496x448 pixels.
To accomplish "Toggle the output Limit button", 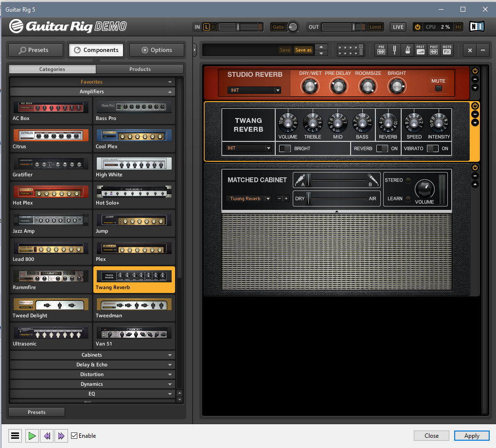I will point(375,27).
